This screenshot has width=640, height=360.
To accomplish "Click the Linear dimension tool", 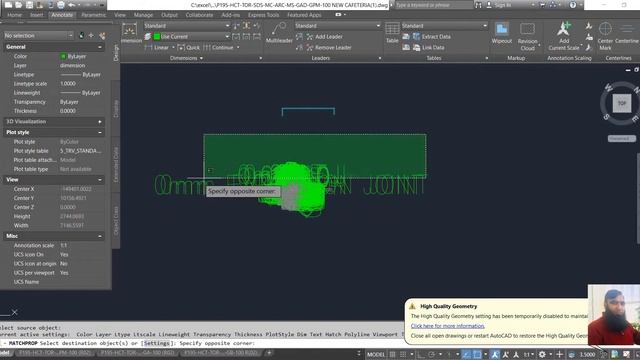I will click(157, 47).
